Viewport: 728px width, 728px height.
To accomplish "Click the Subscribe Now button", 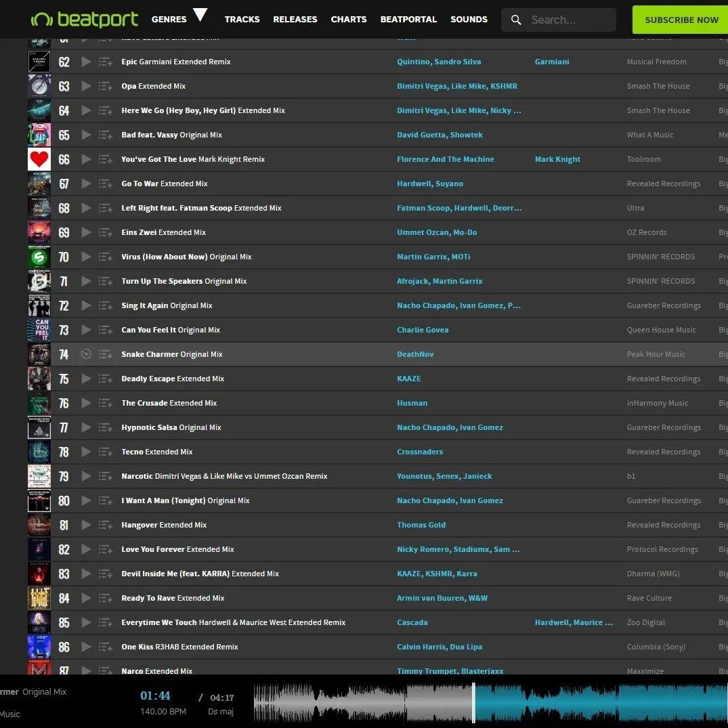I will click(x=680, y=20).
